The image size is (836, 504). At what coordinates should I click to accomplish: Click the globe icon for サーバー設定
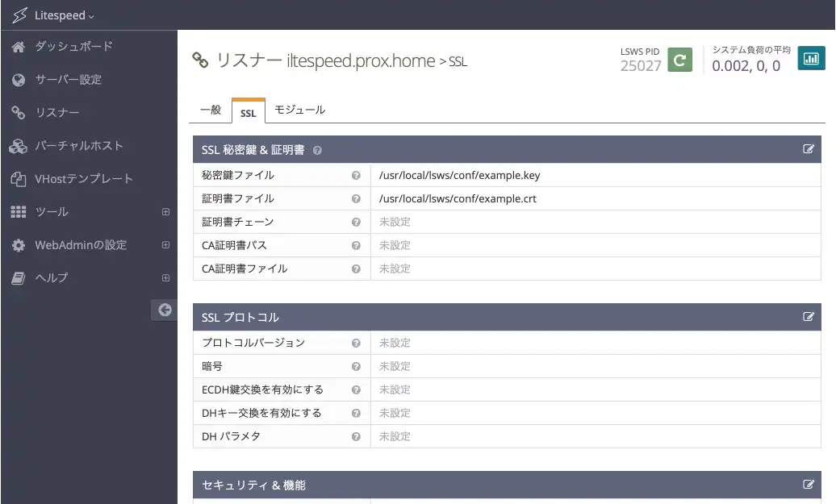tap(19, 80)
